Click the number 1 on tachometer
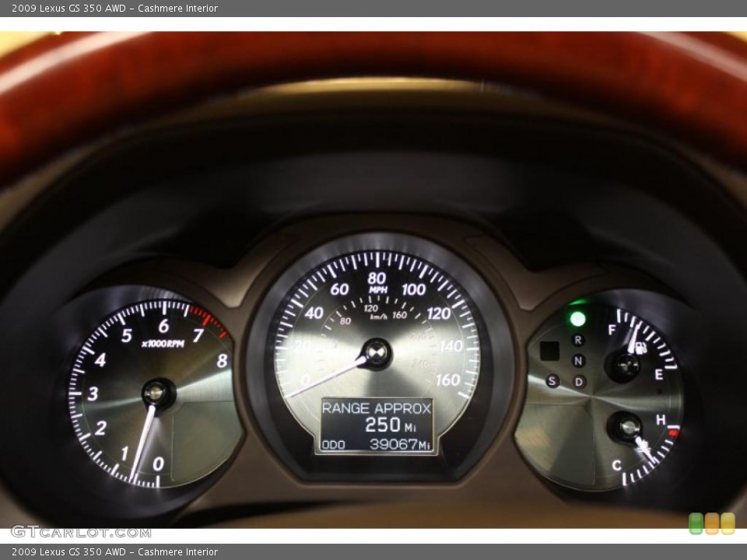This screenshot has height=560, width=747. tap(124, 453)
